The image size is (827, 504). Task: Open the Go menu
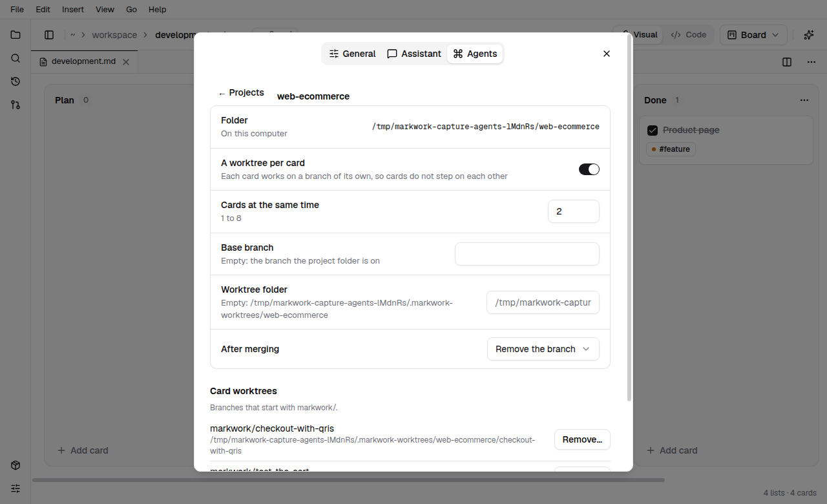(132, 10)
